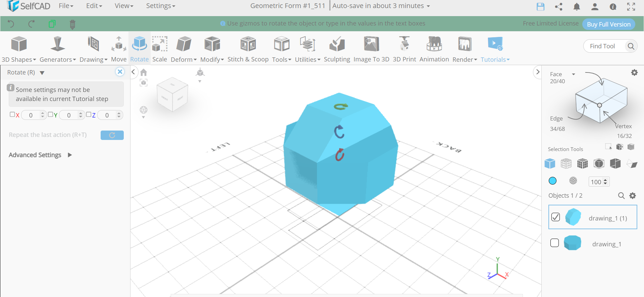Open the Drawing tool
644x297 pixels.
[x=93, y=49]
